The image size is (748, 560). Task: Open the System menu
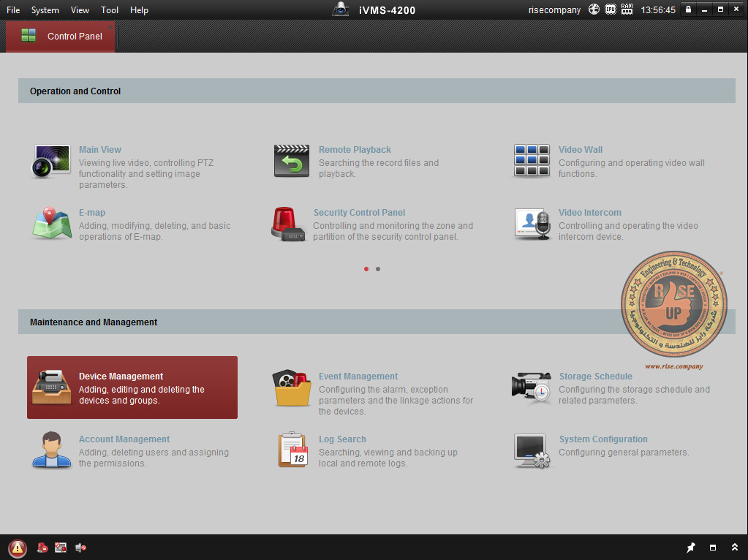[x=45, y=10]
